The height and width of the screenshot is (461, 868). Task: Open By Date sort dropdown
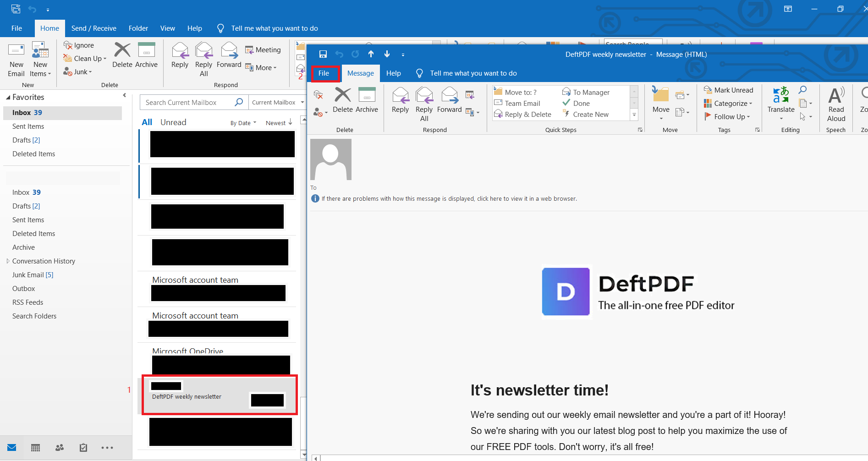[x=243, y=123]
